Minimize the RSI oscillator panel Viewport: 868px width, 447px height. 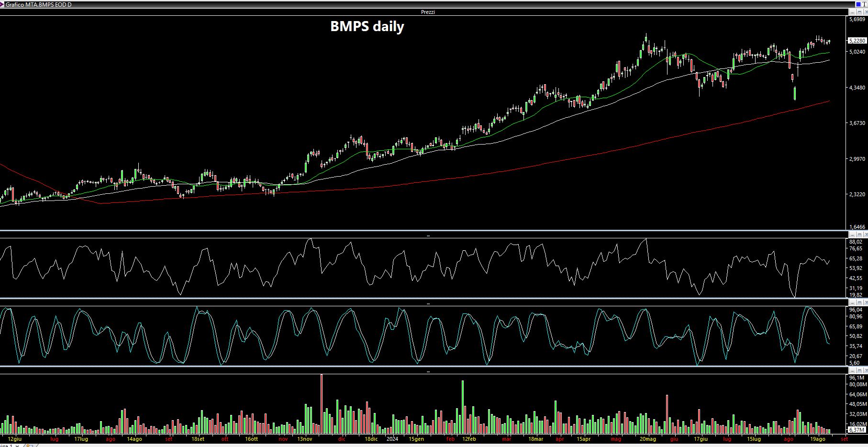[852, 235]
